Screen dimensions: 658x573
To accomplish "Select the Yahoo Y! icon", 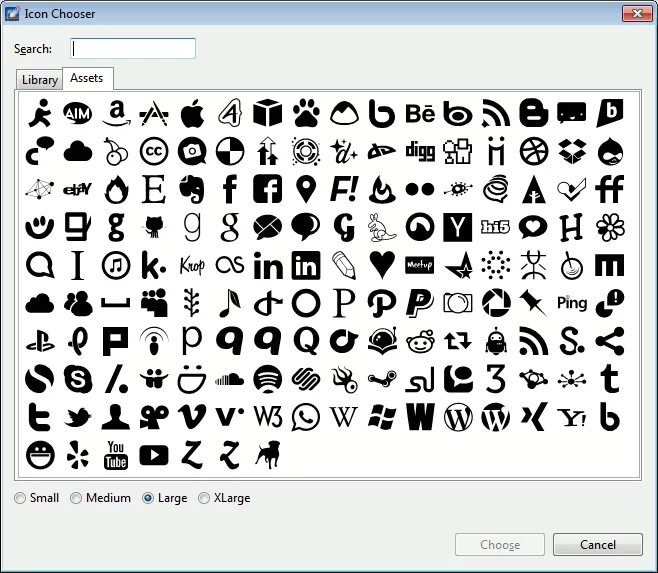I will 572,418.
